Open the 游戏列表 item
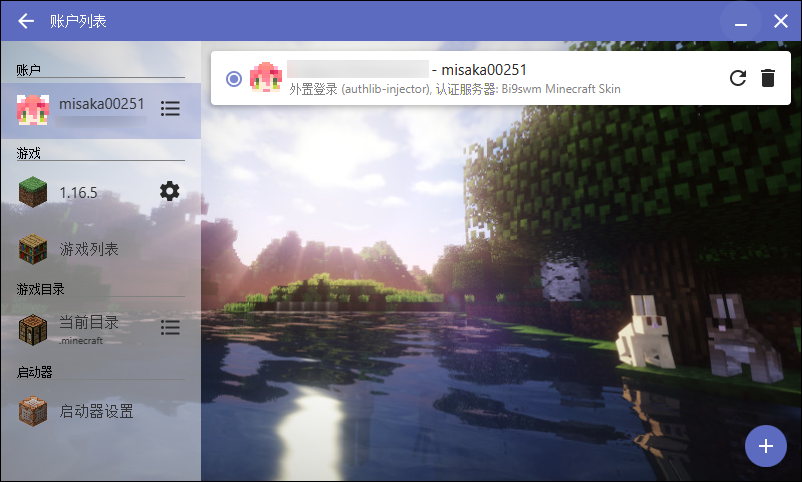 [x=101, y=249]
